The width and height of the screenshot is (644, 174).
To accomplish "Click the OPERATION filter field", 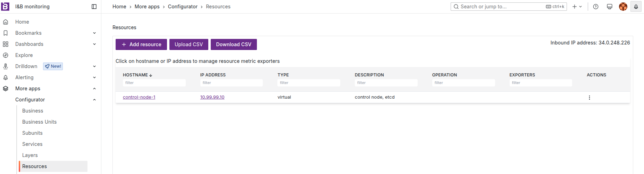I will coord(463,83).
